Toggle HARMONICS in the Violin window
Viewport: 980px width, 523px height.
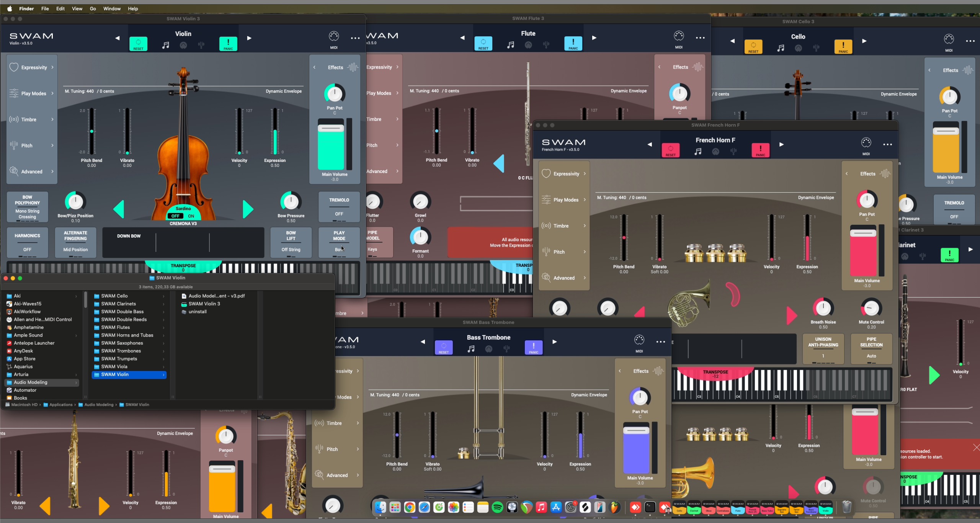tap(27, 243)
